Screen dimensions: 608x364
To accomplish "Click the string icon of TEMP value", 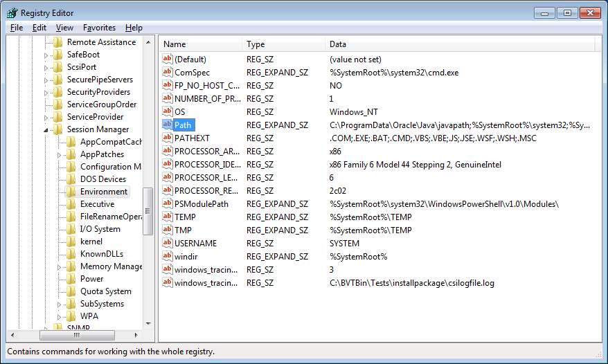I will pos(167,217).
